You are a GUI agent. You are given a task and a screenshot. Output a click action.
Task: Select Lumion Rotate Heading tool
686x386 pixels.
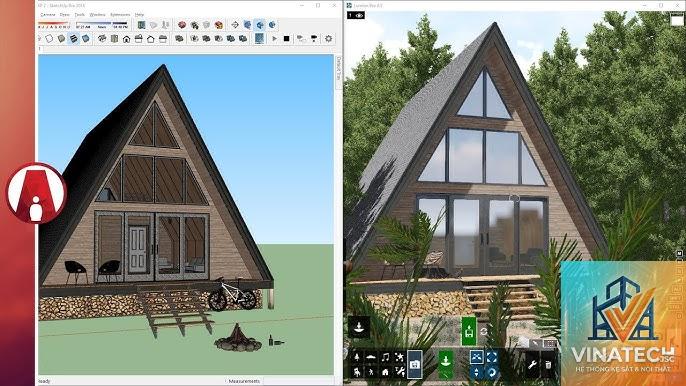click(492, 372)
